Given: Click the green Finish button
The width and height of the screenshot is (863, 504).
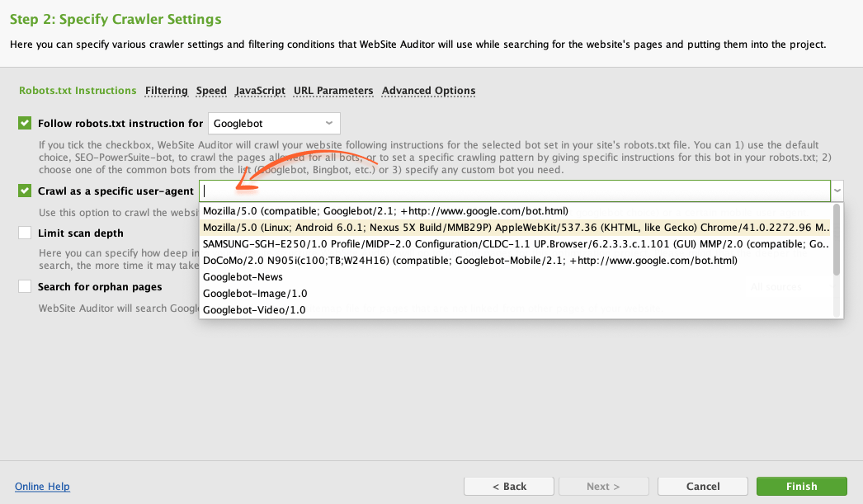Looking at the screenshot, I should click(x=801, y=487).
